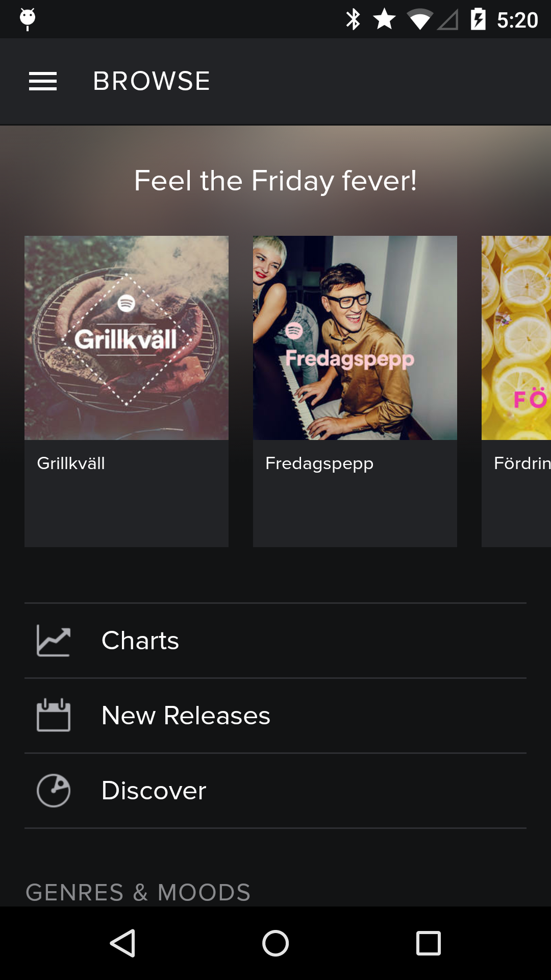The width and height of the screenshot is (551, 980).
Task: Open the Fredagspepp playlist cover
Action: tap(355, 338)
